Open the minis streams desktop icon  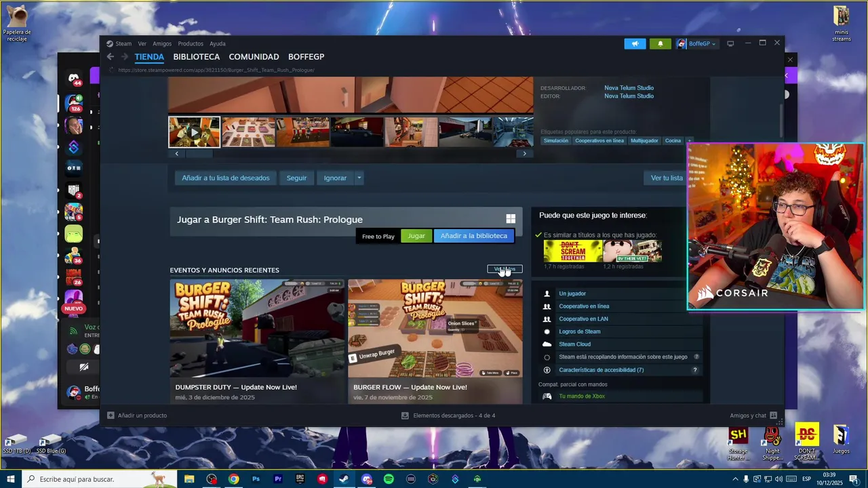click(842, 24)
